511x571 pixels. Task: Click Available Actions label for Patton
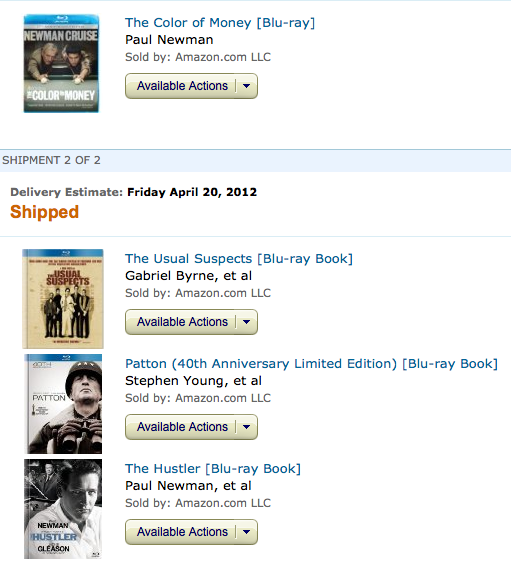(x=182, y=427)
